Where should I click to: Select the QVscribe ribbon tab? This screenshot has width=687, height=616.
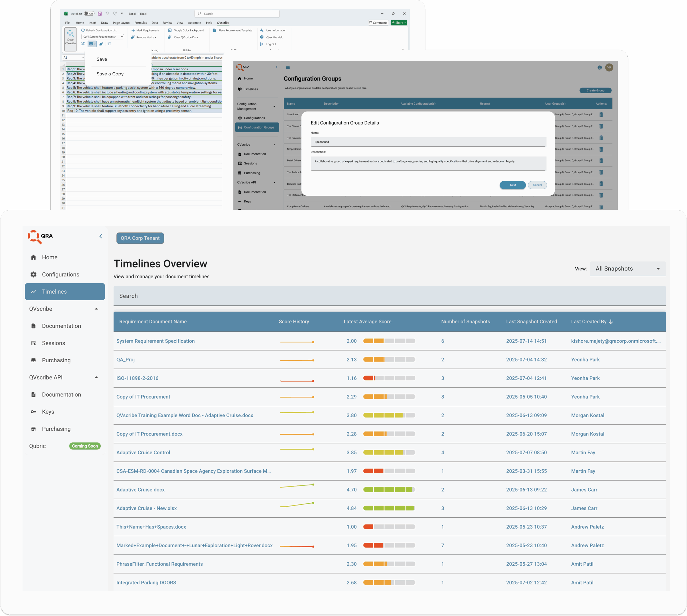pyautogui.click(x=223, y=23)
